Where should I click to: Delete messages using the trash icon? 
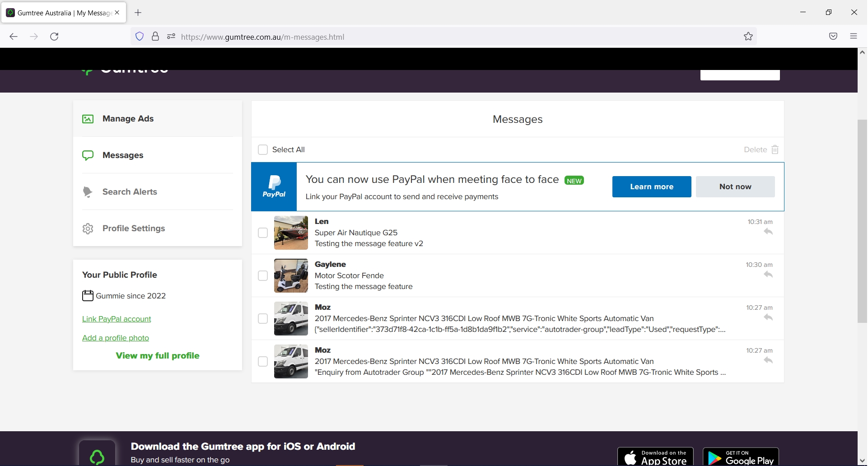pos(775,149)
